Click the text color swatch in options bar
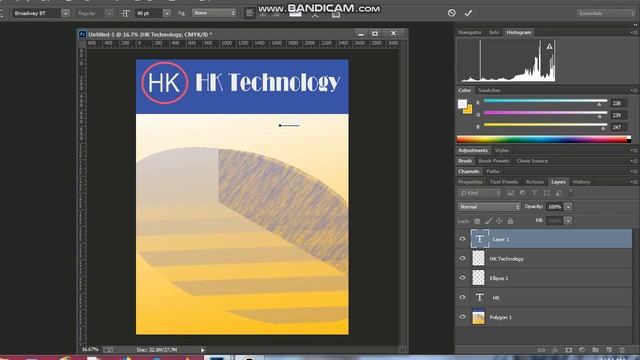Viewport: 640px width, 360px height. [x=296, y=15]
